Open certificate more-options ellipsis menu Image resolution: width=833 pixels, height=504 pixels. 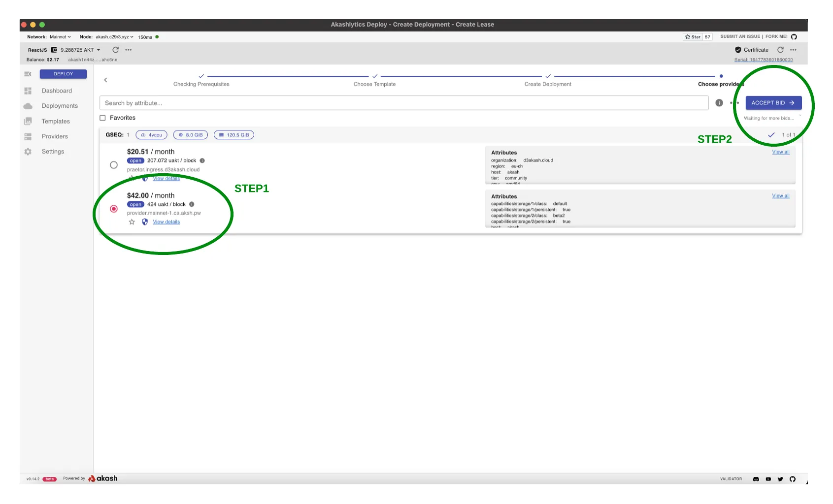(793, 50)
